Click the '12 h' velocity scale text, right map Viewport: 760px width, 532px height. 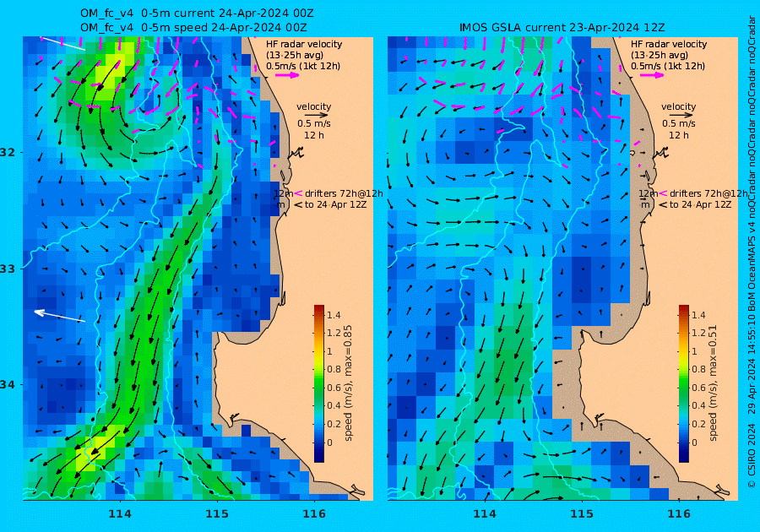click(x=679, y=135)
